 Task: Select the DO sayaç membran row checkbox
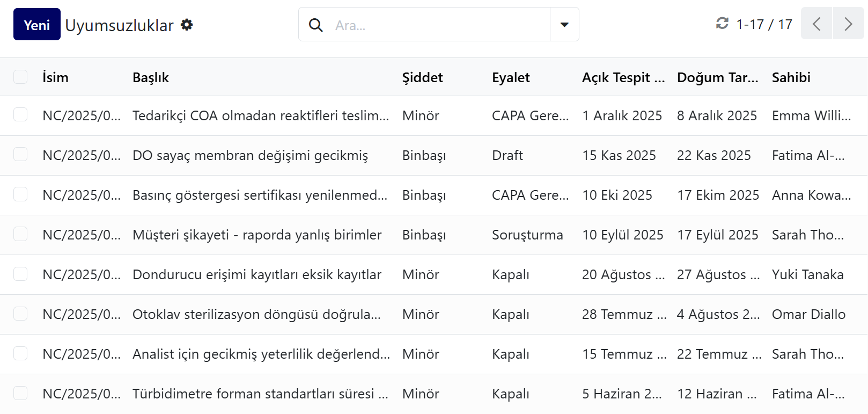pos(20,154)
